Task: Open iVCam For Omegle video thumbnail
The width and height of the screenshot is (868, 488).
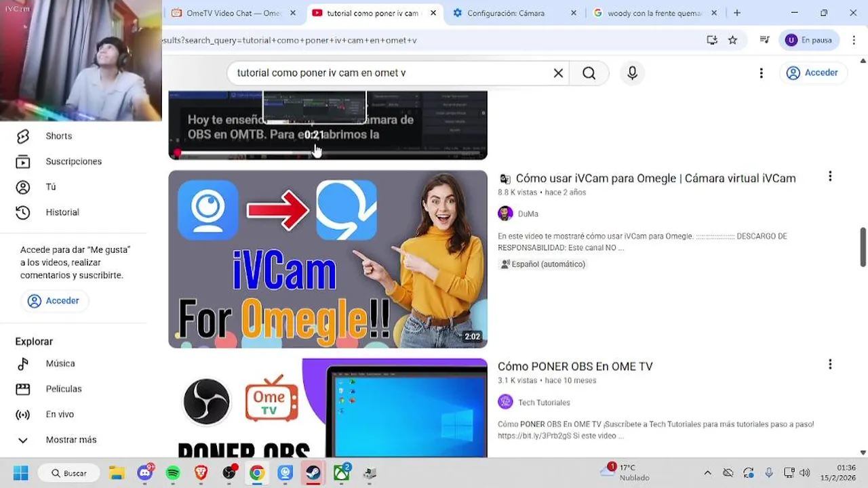Action: 328,259
